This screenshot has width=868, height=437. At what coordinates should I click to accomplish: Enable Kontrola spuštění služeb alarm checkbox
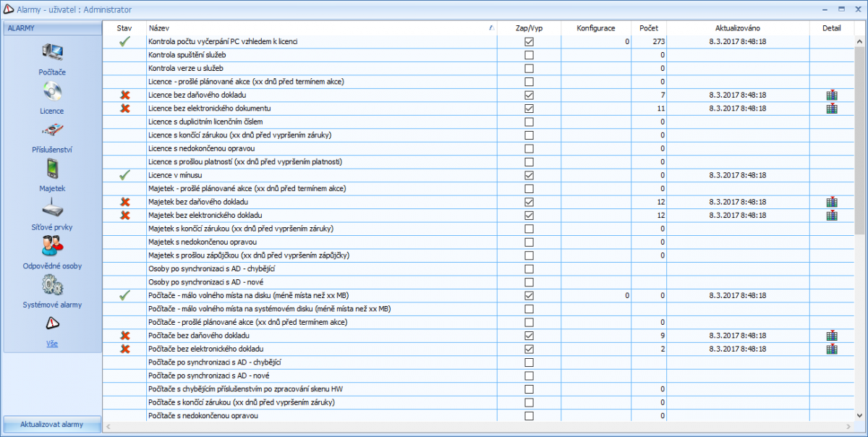coord(529,55)
